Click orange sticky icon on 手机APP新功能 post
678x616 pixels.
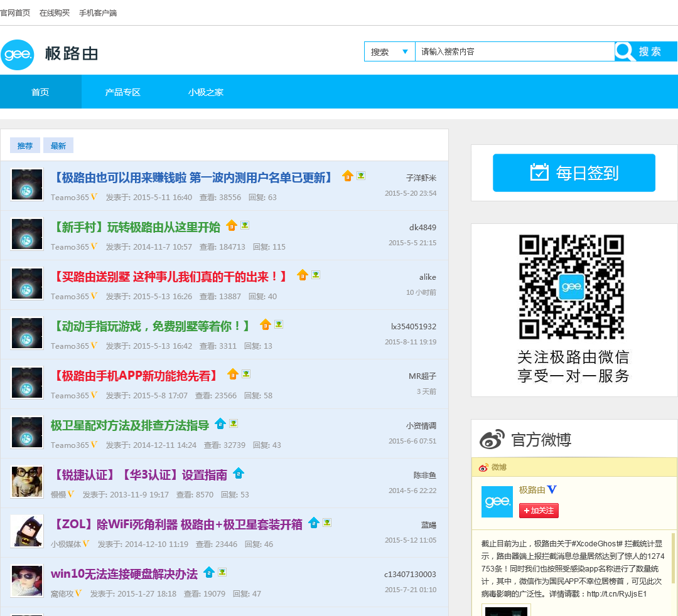233,374
